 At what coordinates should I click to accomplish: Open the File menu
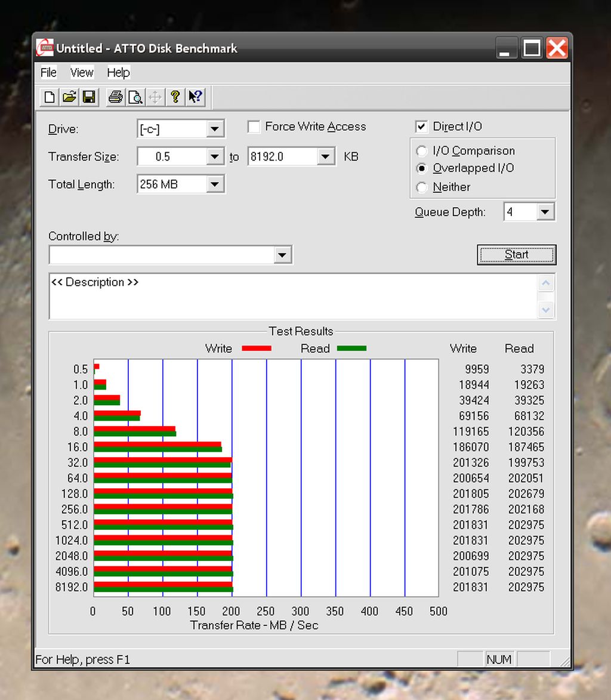click(48, 72)
